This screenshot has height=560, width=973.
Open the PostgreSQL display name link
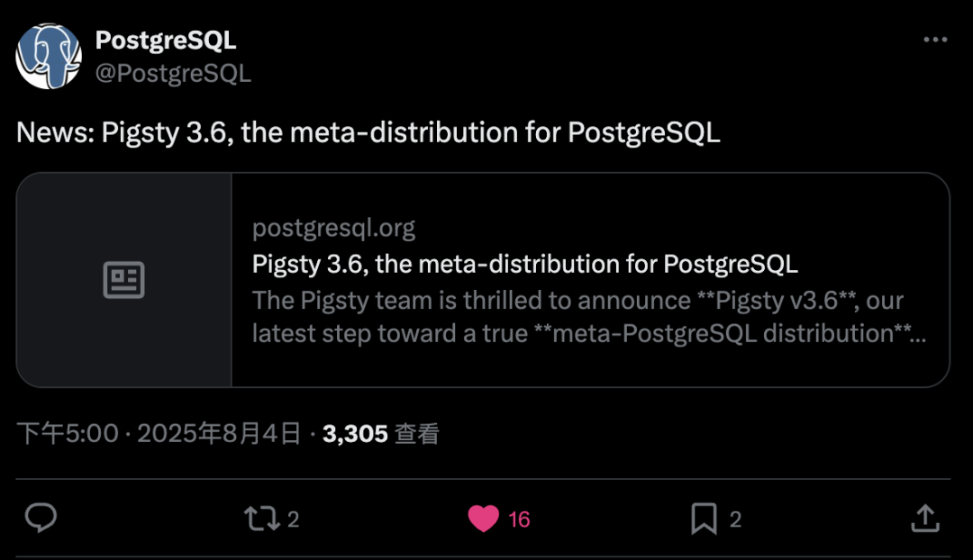[x=166, y=41]
